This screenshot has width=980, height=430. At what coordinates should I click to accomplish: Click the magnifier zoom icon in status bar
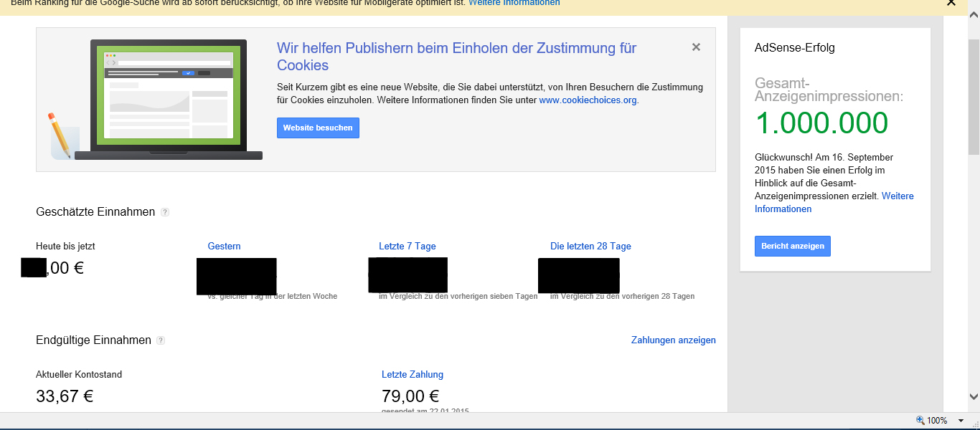coord(920,421)
